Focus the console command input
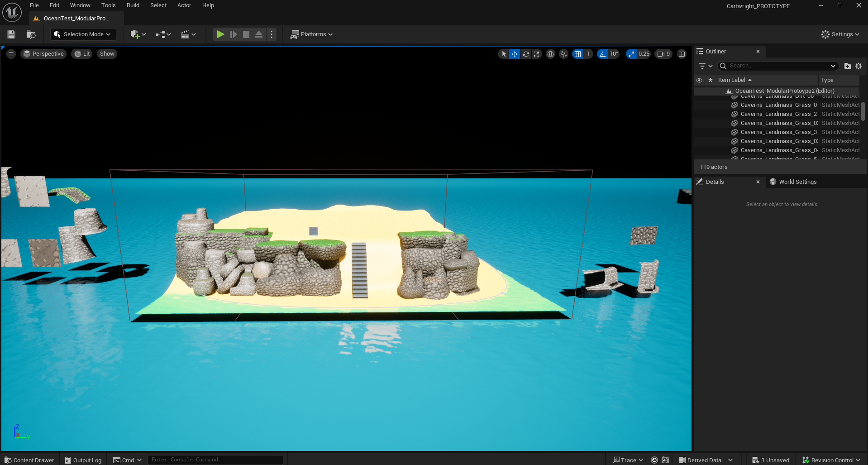This screenshot has width=868, height=465. pyautogui.click(x=215, y=460)
